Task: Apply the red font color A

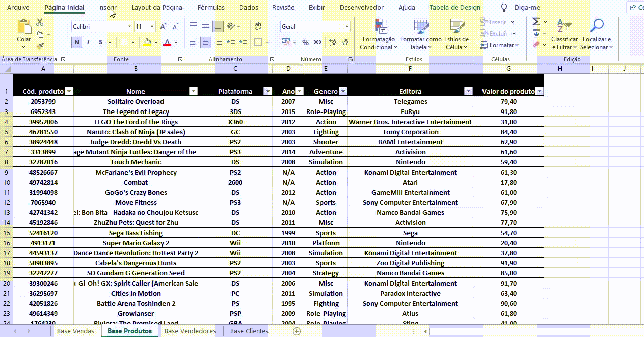Action: (167, 42)
